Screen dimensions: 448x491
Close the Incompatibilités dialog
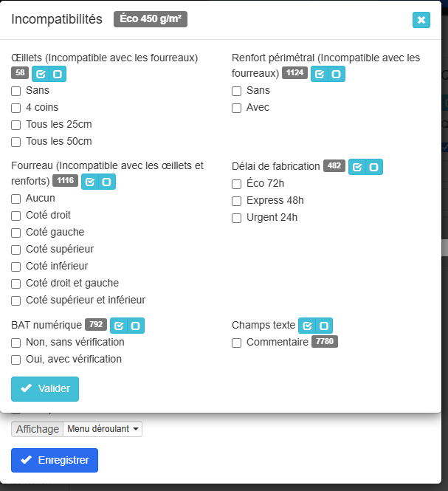[x=421, y=20]
